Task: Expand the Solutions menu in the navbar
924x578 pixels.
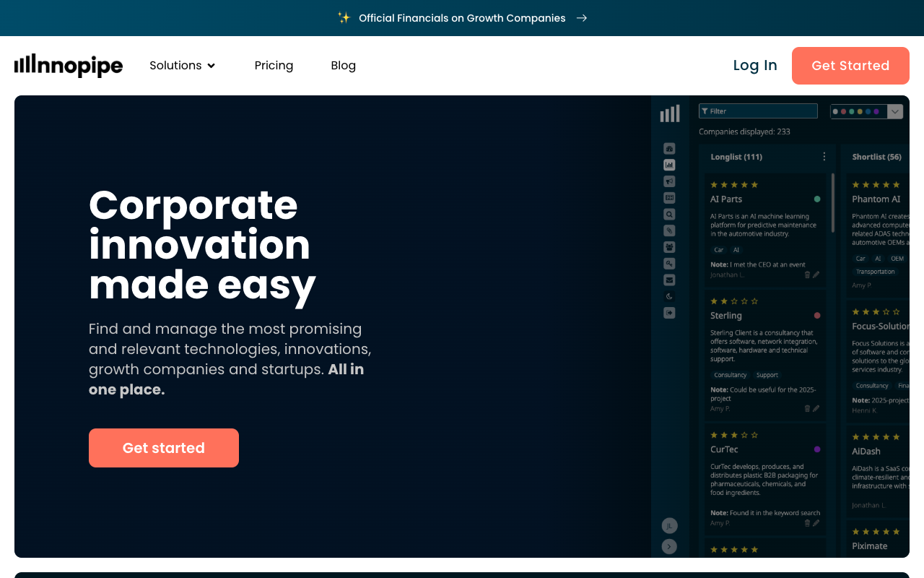Action: [x=182, y=65]
